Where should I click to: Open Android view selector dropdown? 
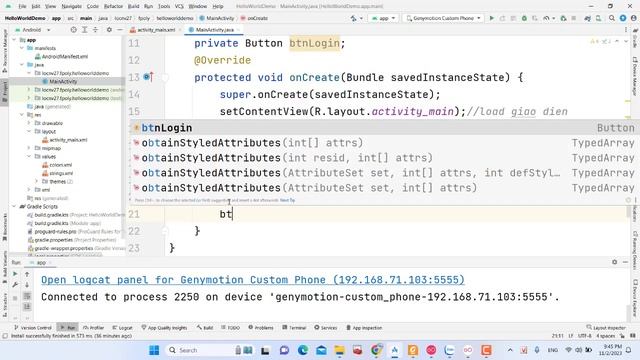coord(33,30)
